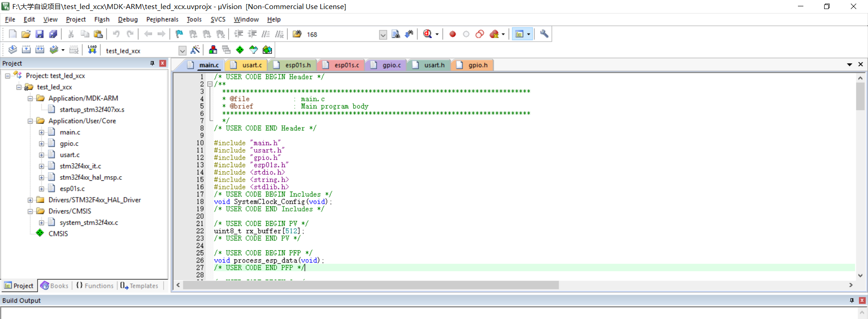
Task: Click the Enable/Disable breakpoint circle icon
Action: 466,34
